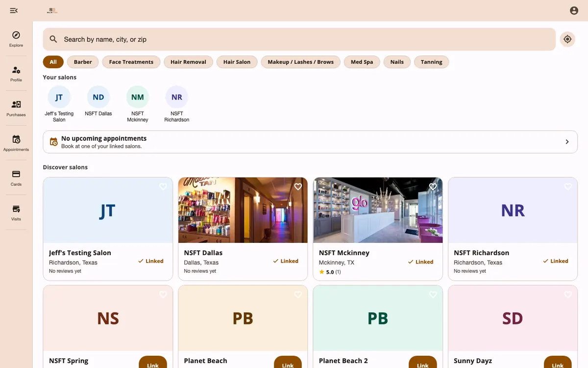Viewport: 588px width, 368px height.
Task: Open NSFT Richardson NR avatar
Action: 177,97
